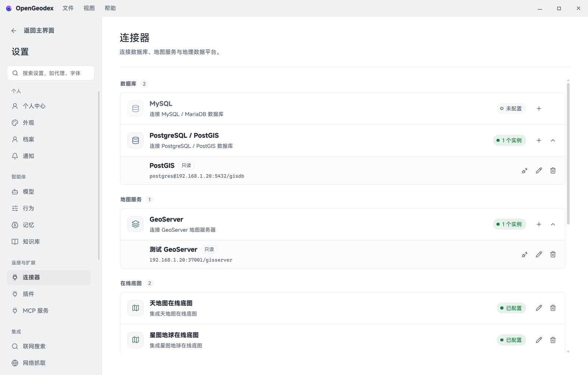
Task: Click the PostgreSQL 1 个实例 badge
Action: [x=509, y=140]
